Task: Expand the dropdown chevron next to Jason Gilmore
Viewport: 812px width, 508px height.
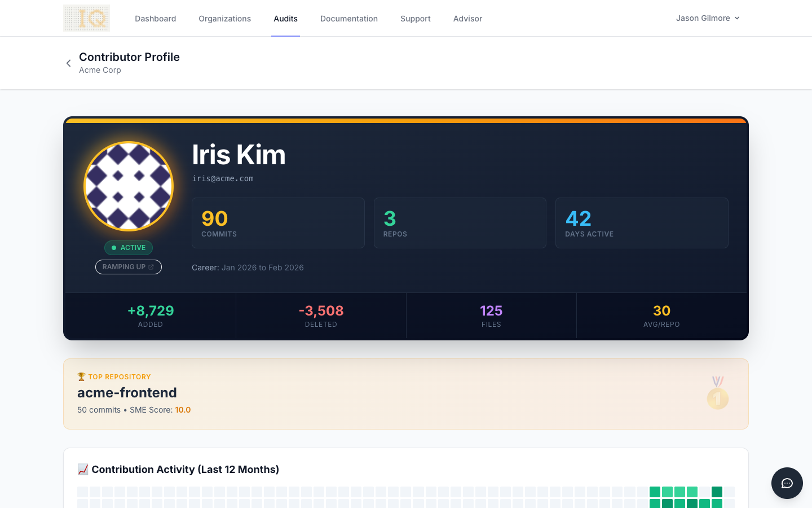Action: point(738,18)
